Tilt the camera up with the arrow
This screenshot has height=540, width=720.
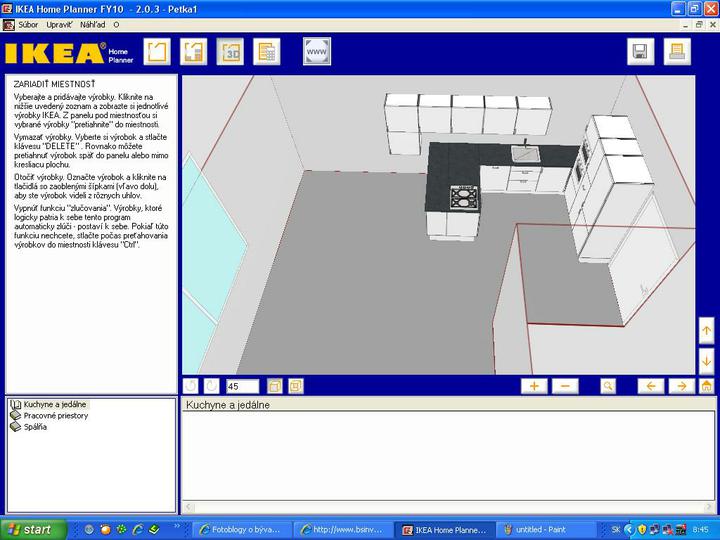click(x=706, y=329)
